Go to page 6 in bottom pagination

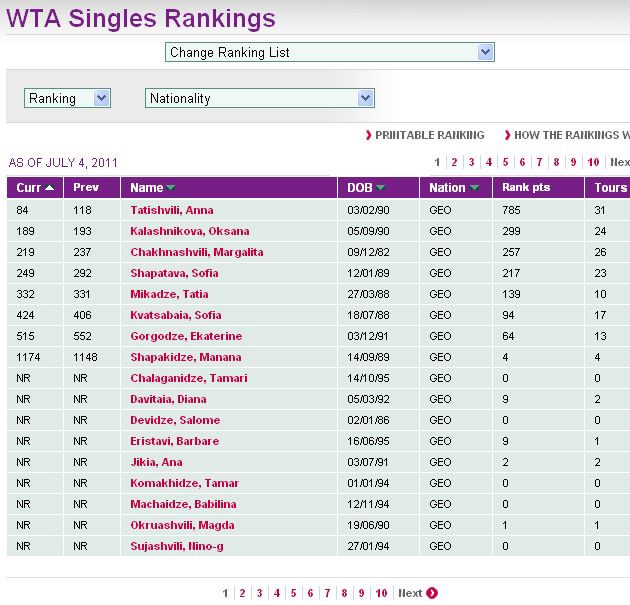(x=310, y=593)
